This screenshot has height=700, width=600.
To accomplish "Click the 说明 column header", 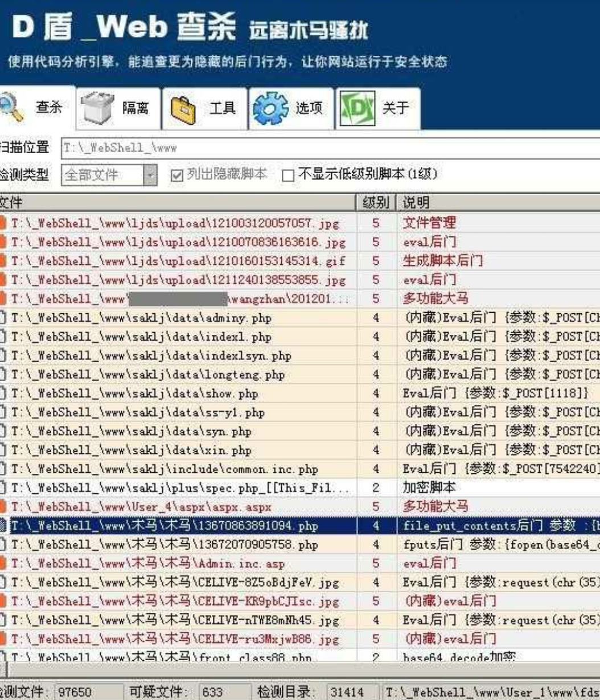I will (x=495, y=202).
